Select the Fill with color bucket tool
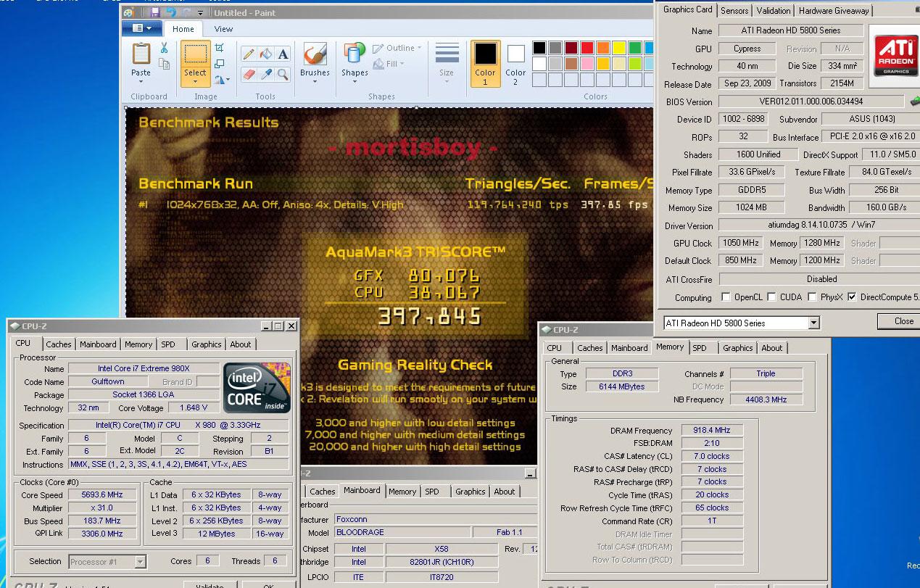Image resolution: width=920 pixels, height=588 pixels. tap(265, 54)
